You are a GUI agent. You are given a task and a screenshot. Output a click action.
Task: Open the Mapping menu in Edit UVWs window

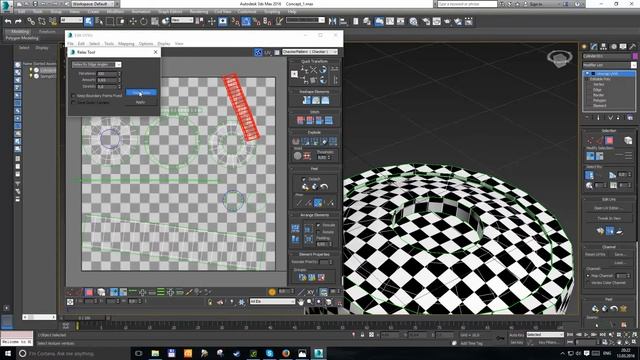(x=126, y=44)
